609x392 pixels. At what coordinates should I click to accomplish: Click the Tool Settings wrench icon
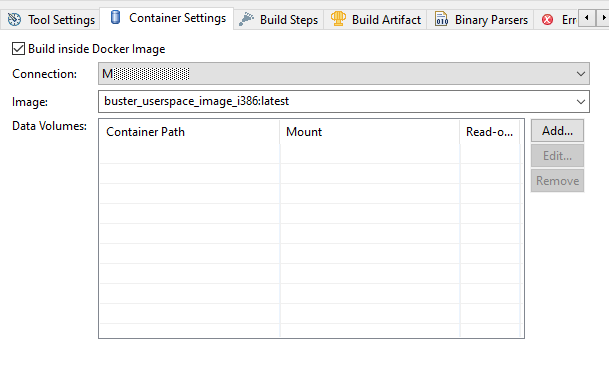[x=14, y=19]
